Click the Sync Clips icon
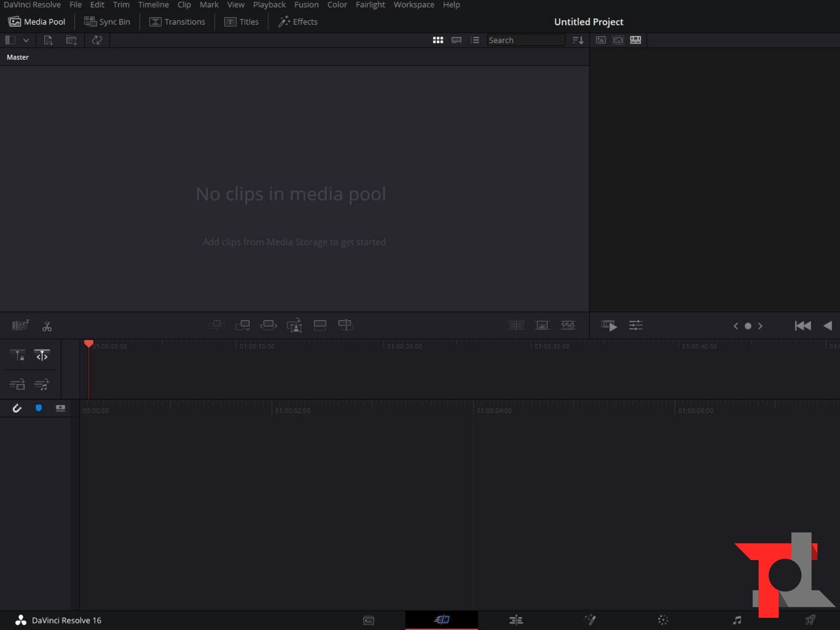The width and height of the screenshot is (840, 630). coord(97,40)
